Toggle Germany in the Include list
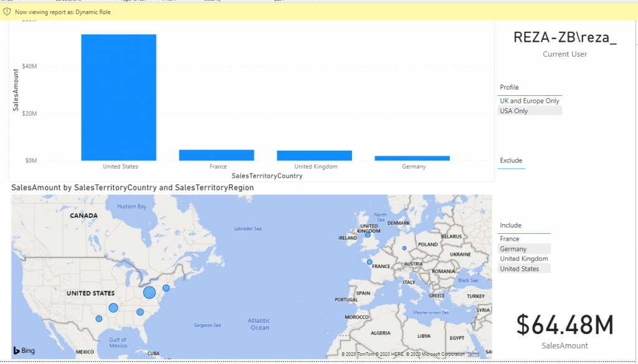 [513, 249]
